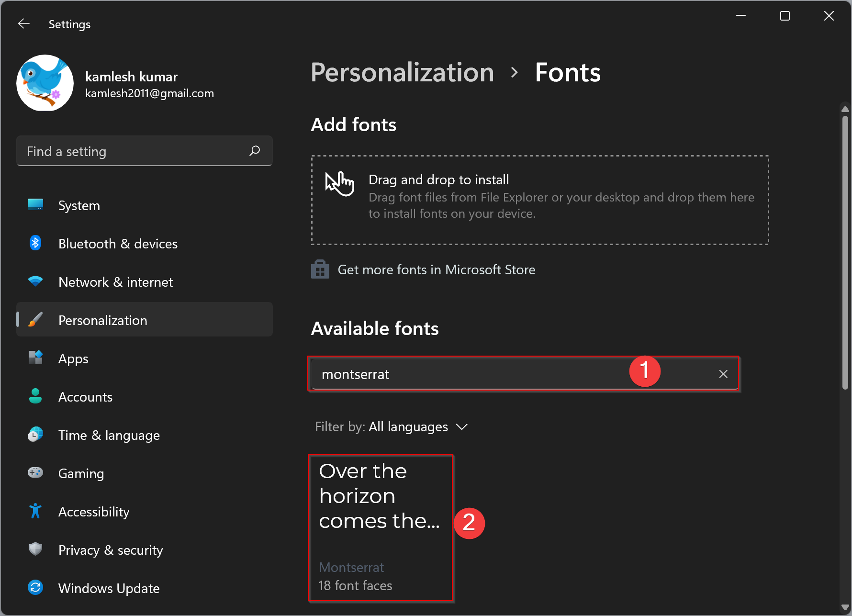Click the Apps icon
The width and height of the screenshot is (852, 616).
point(35,358)
